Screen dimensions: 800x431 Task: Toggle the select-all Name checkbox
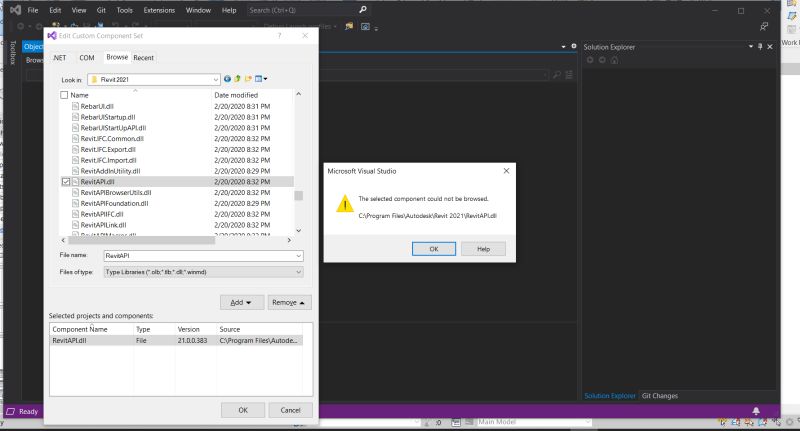coord(64,95)
